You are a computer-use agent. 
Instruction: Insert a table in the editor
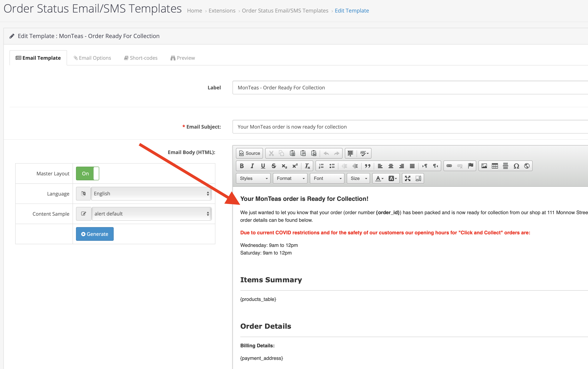[495, 166]
